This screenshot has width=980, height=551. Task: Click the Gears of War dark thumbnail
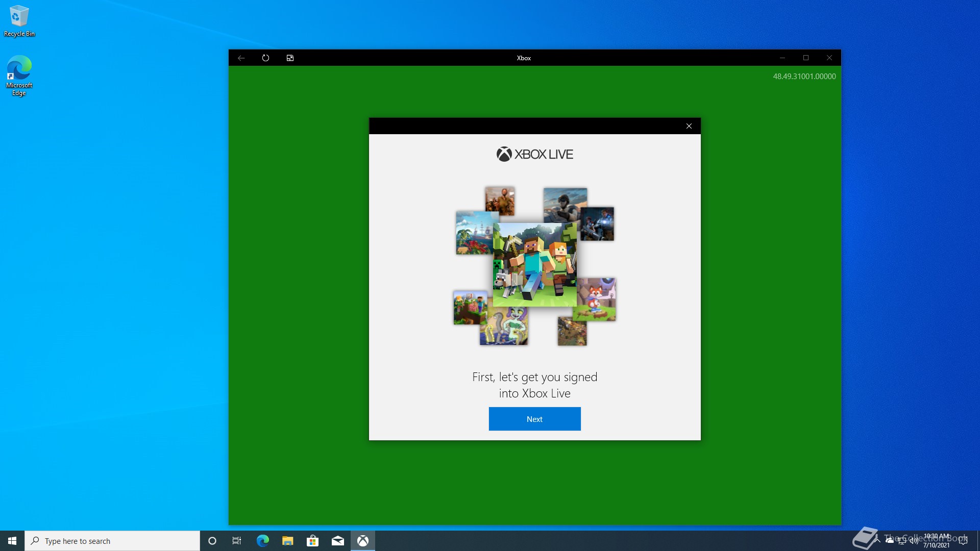[x=597, y=224]
